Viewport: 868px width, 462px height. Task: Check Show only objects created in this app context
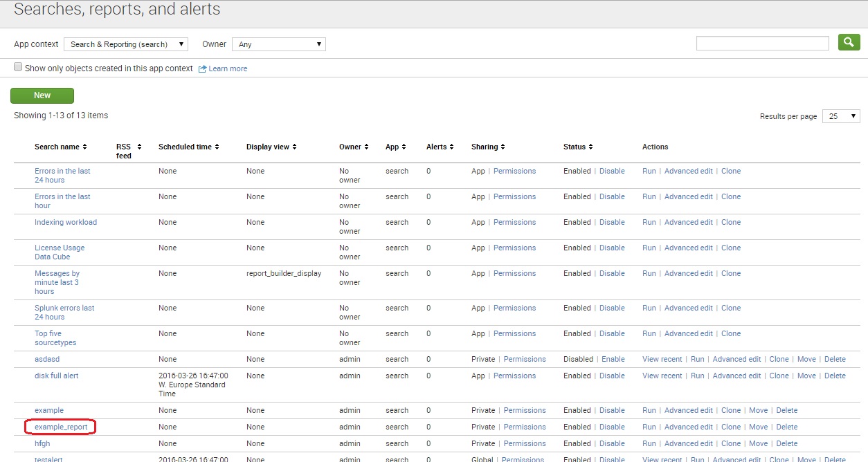pos(17,66)
